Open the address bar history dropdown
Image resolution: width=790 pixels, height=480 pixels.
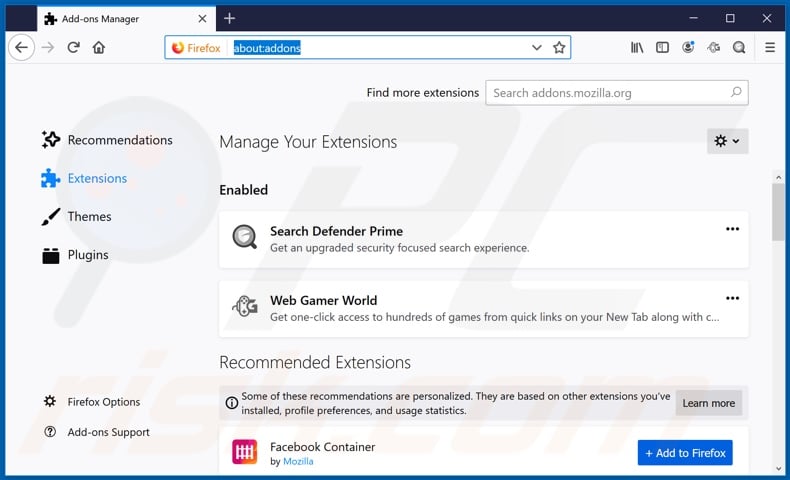coord(537,47)
